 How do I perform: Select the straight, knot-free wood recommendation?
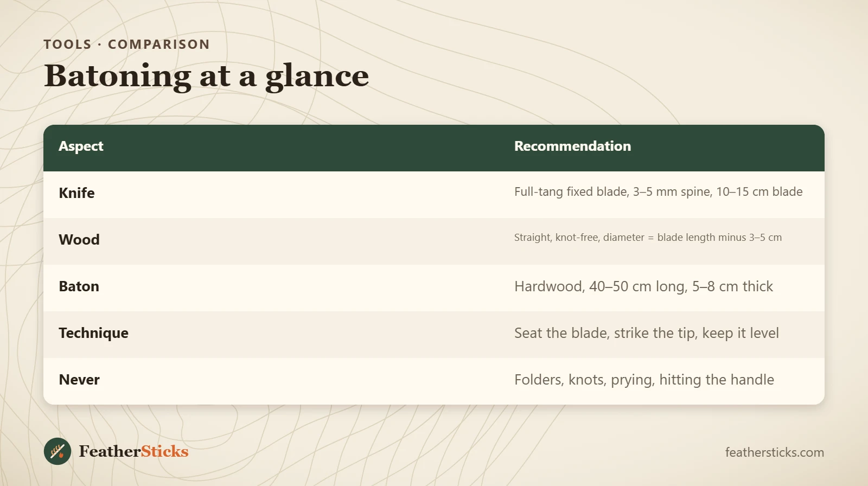tap(648, 238)
